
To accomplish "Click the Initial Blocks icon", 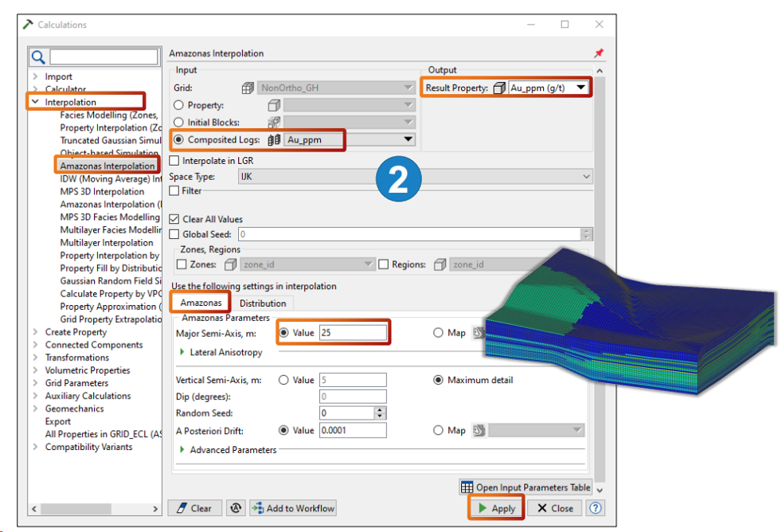I will (x=274, y=122).
